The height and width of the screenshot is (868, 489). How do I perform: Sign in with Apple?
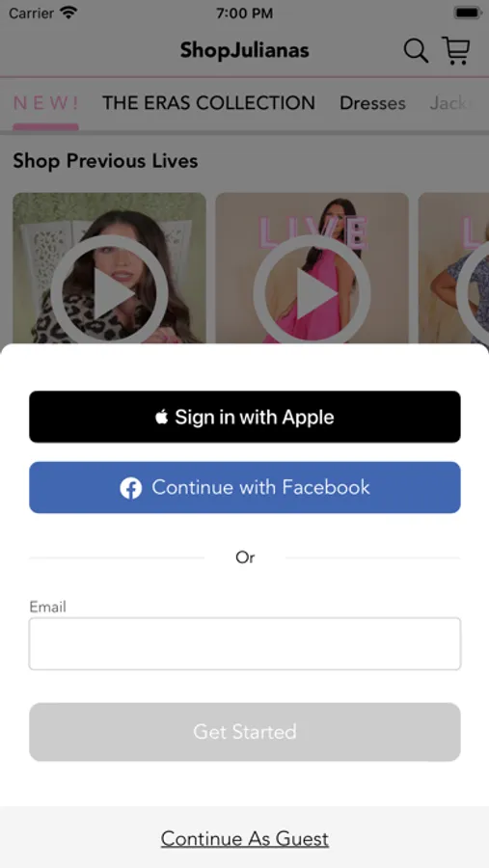click(x=245, y=417)
